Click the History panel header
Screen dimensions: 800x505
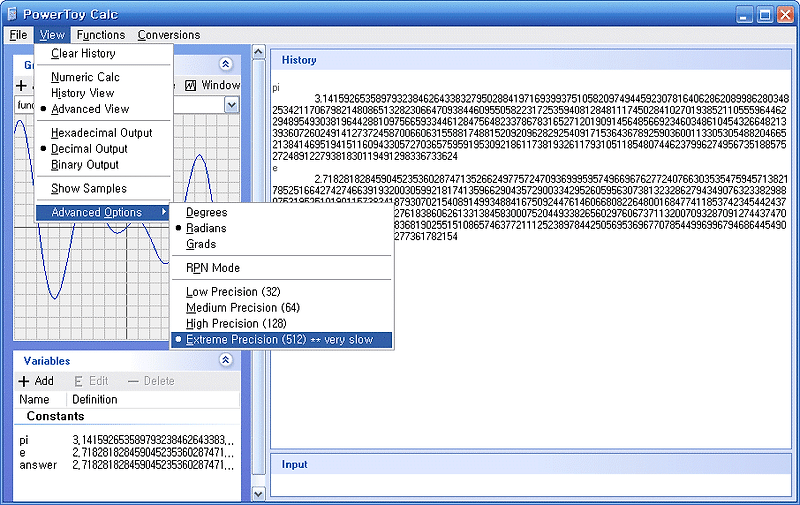pyautogui.click(x=531, y=60)
